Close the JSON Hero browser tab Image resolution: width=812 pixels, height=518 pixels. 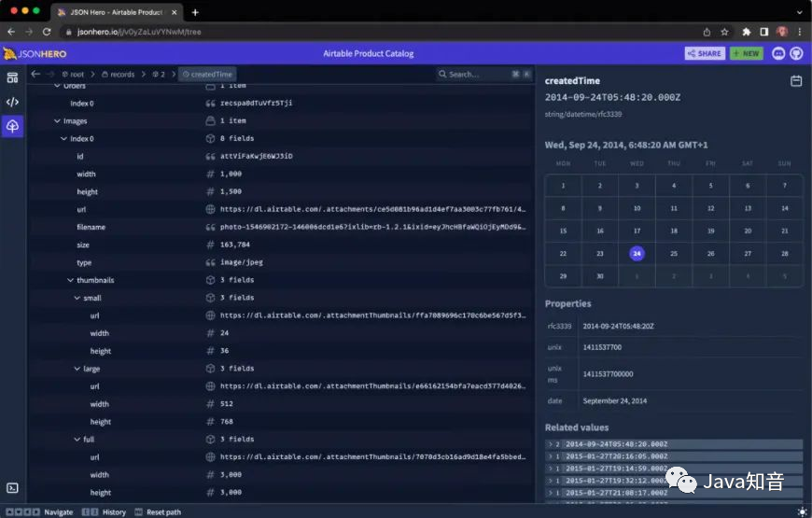pos(174,12)
